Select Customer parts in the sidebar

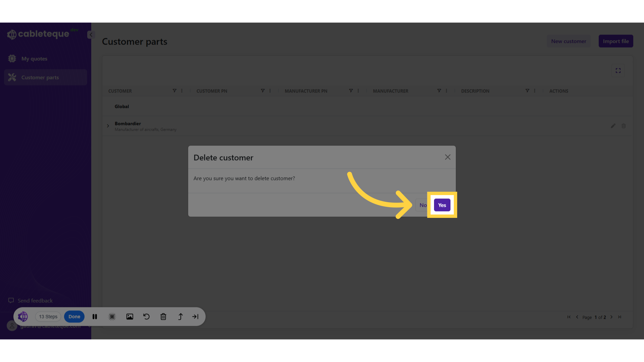pos(40,77)
